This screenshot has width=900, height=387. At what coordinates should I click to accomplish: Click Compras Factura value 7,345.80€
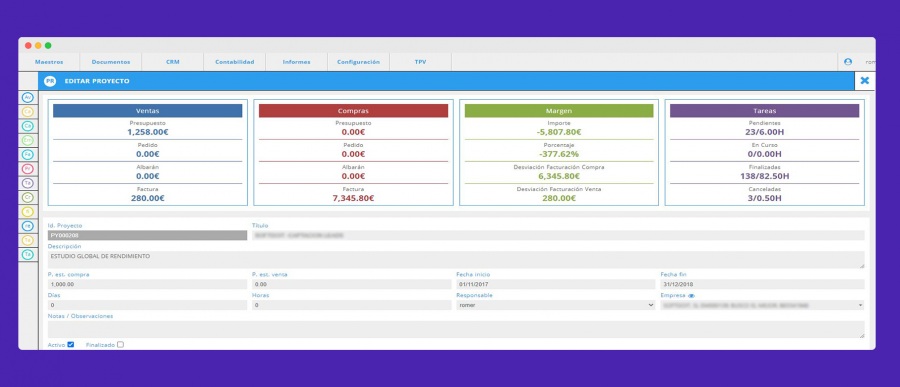coord(354,198)
